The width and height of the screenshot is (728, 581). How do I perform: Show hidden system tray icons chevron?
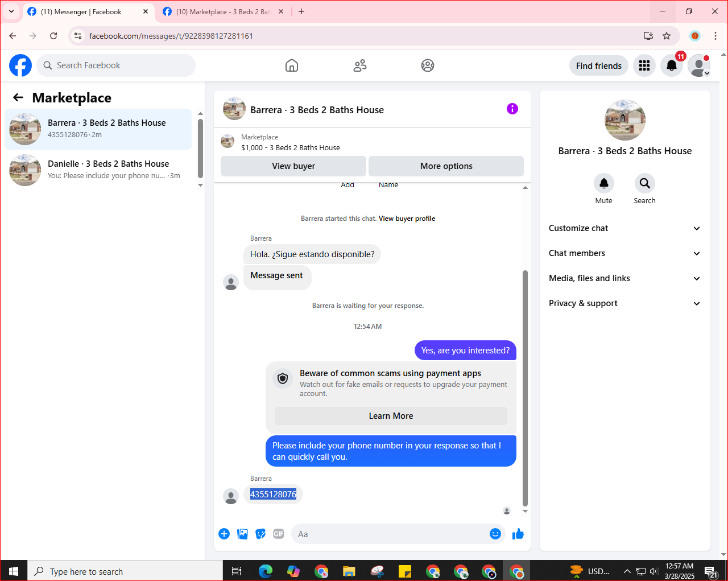[627, 571]
